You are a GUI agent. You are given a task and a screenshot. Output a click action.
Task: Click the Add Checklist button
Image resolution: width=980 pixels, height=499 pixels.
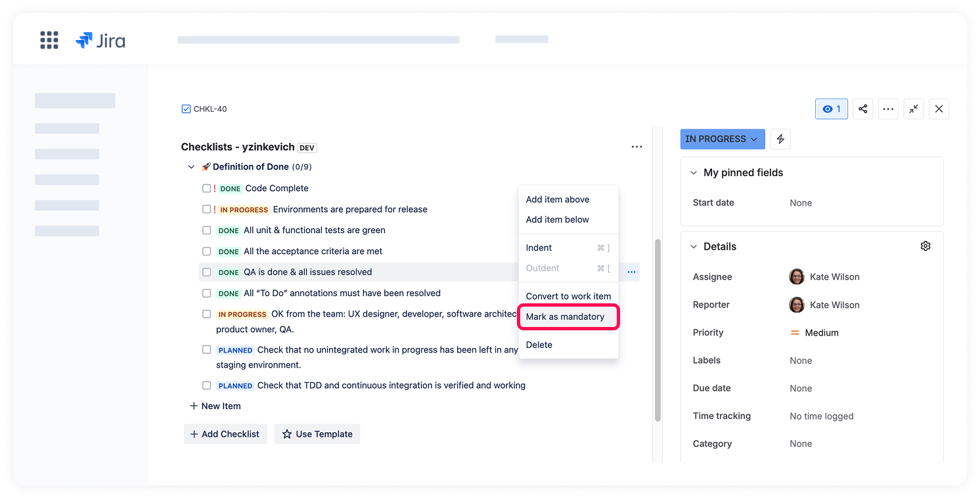[225, 434]
